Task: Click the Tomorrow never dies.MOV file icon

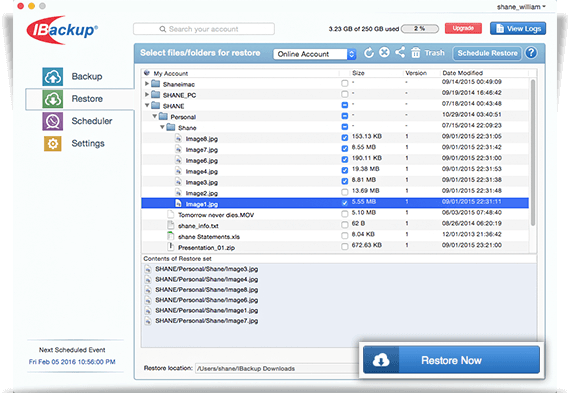Action: [x=170, y=214]
